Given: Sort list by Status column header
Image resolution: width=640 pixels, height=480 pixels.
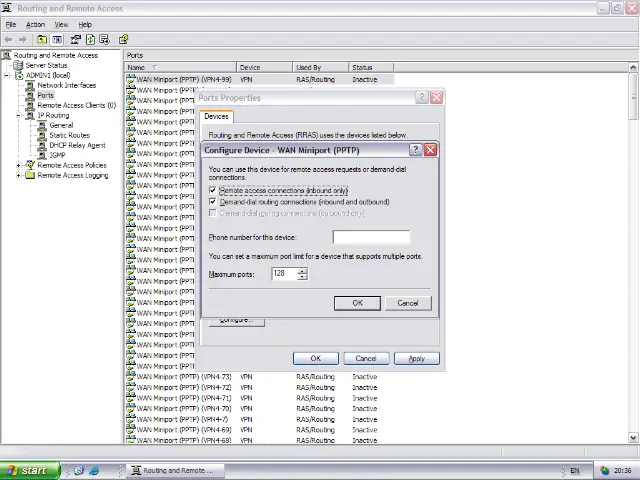Looking at the screenshot, I should point(371,67).
